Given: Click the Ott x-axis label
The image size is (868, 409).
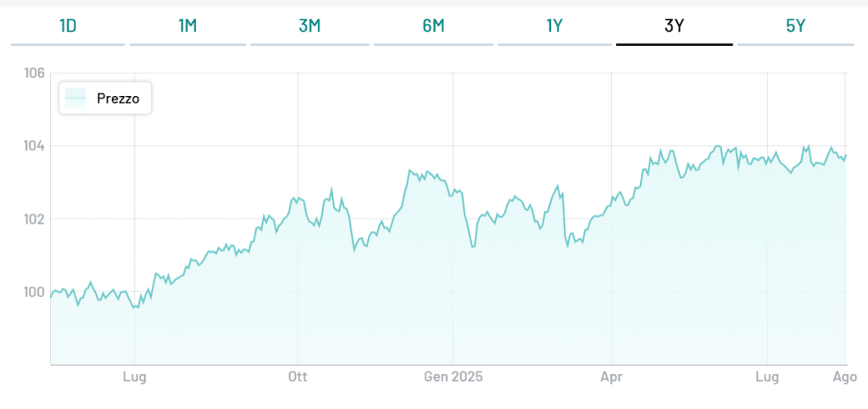Looking at the screenshot, I should coord(298,376).
